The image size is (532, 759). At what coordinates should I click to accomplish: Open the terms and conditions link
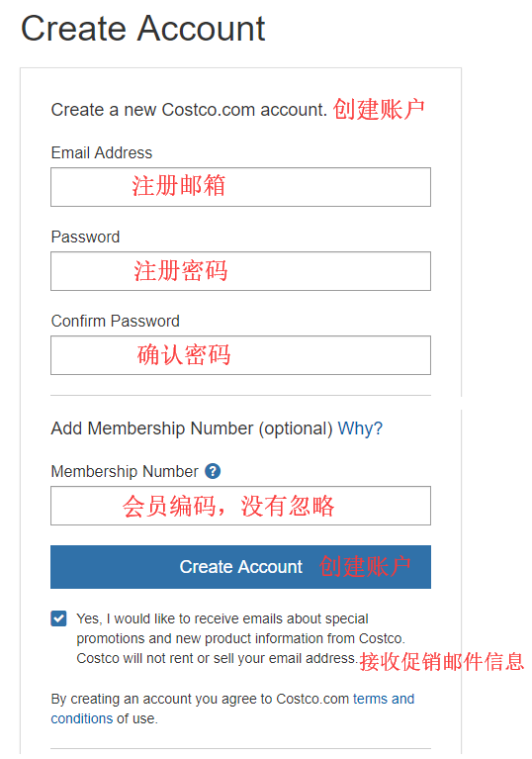[232, 709]
